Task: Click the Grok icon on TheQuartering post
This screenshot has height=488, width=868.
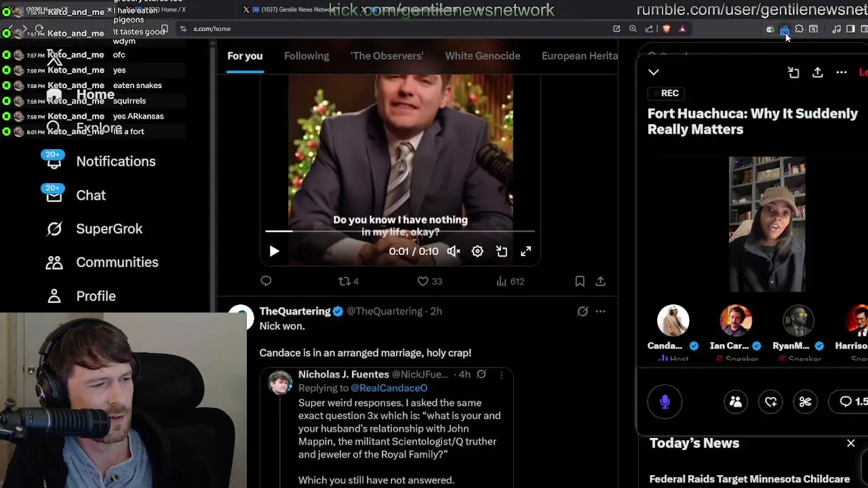Action: [x=583, y=312]
